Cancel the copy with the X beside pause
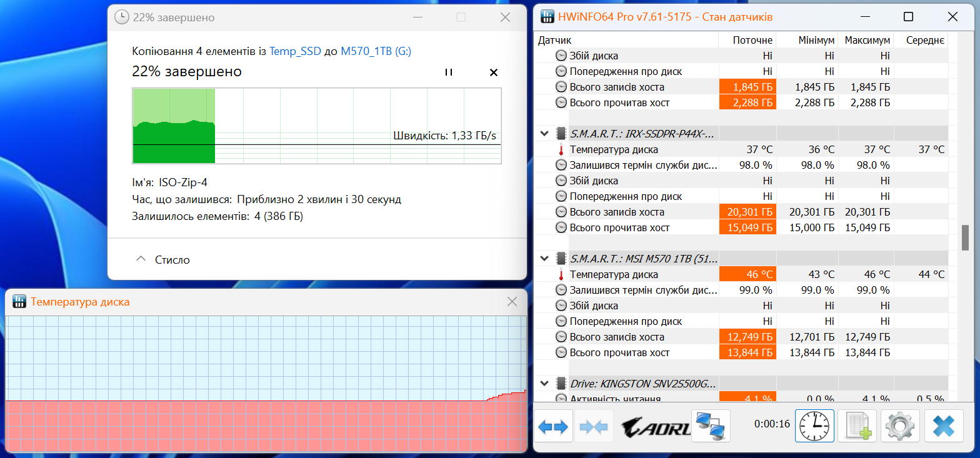980x458 pixels. point(494,72)
